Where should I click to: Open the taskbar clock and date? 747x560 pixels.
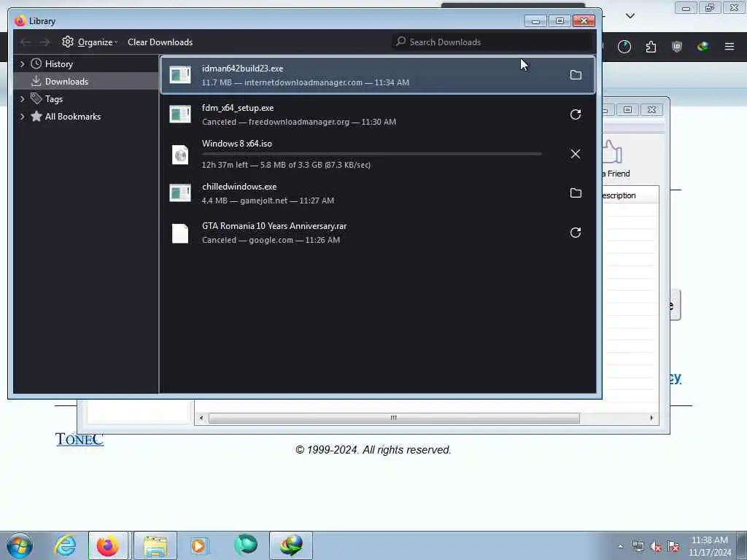point(710,546)
